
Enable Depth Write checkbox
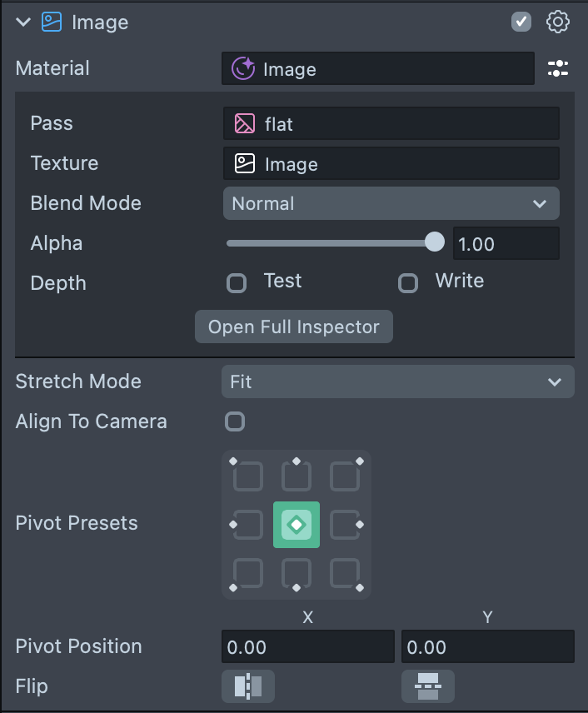408,283
